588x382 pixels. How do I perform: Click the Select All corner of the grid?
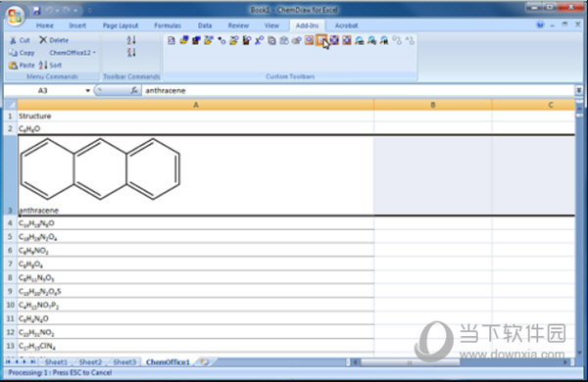[11, 105]
